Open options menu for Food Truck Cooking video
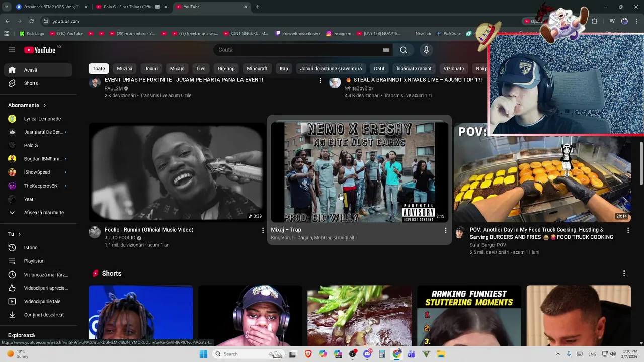 [x=628, y=230]
